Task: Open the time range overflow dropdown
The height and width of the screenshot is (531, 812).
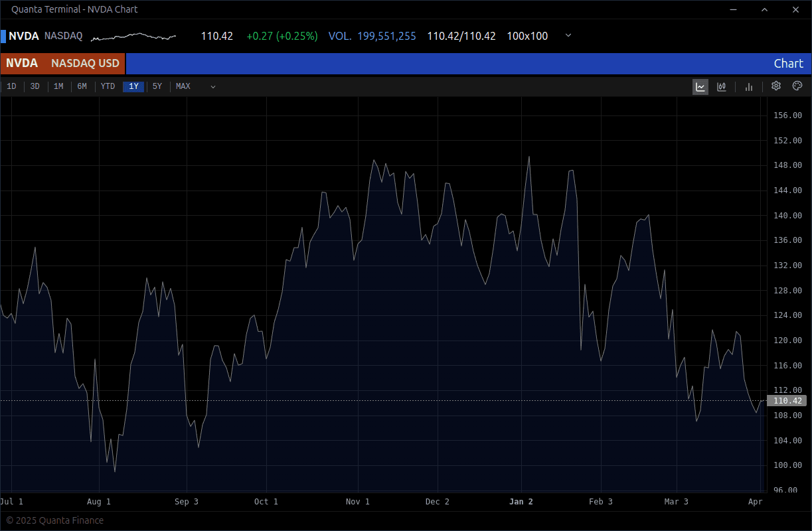Action: click(213, 87)
